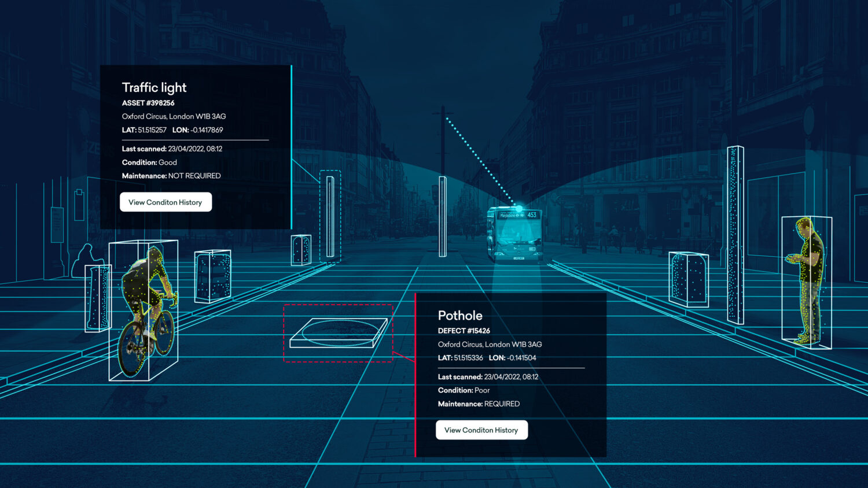
Task: Click View Condition History in Traffic light panel
Action: [165, 202]
